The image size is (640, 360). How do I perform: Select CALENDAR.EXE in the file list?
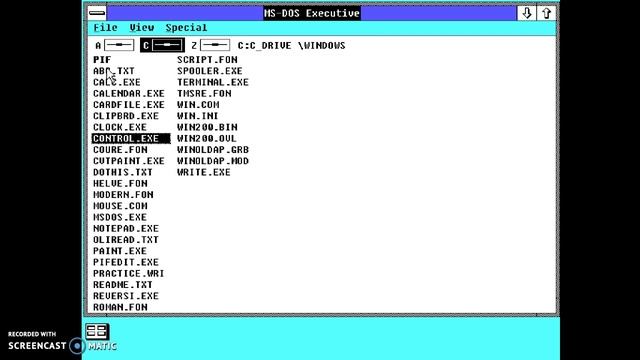[x=129, y=93]
